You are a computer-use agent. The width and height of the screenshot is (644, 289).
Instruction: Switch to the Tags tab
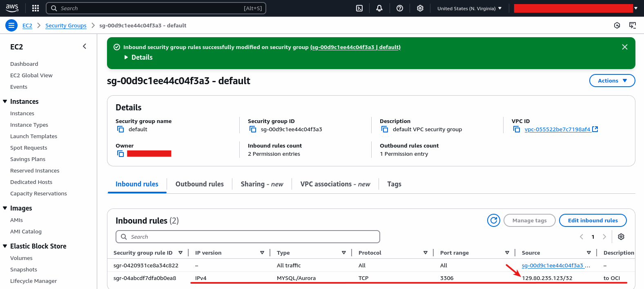coord(394,184)
